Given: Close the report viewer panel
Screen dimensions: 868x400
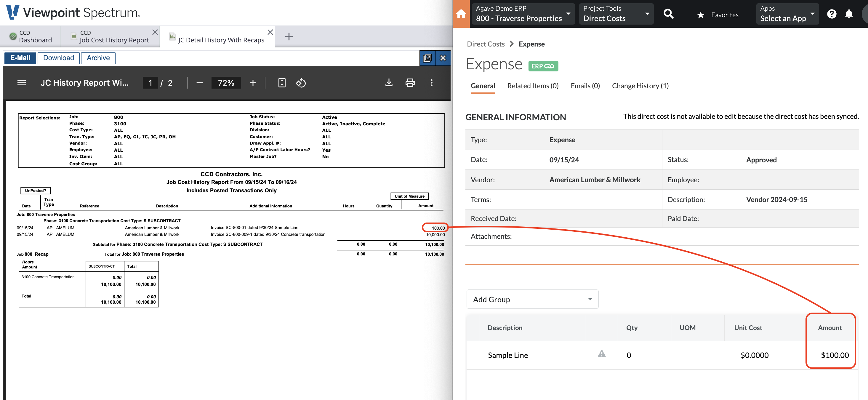Looking at the screenshot, I should point(443,58).
